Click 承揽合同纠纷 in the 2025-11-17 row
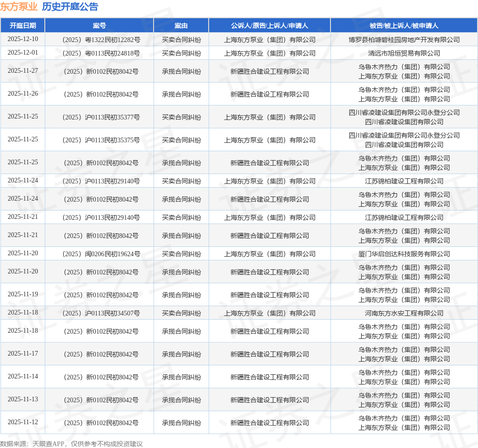This screenshot has height=448, width=478. [182, 355]
